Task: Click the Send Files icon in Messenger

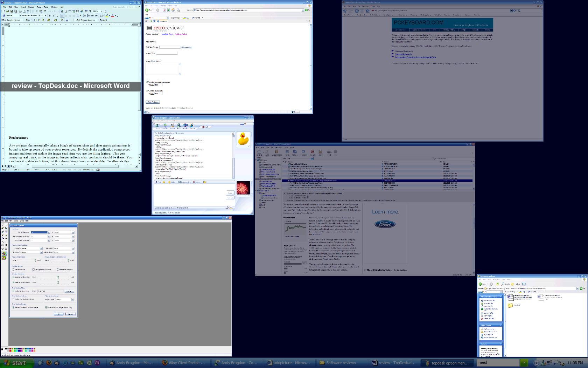Action: click(164, 126)
